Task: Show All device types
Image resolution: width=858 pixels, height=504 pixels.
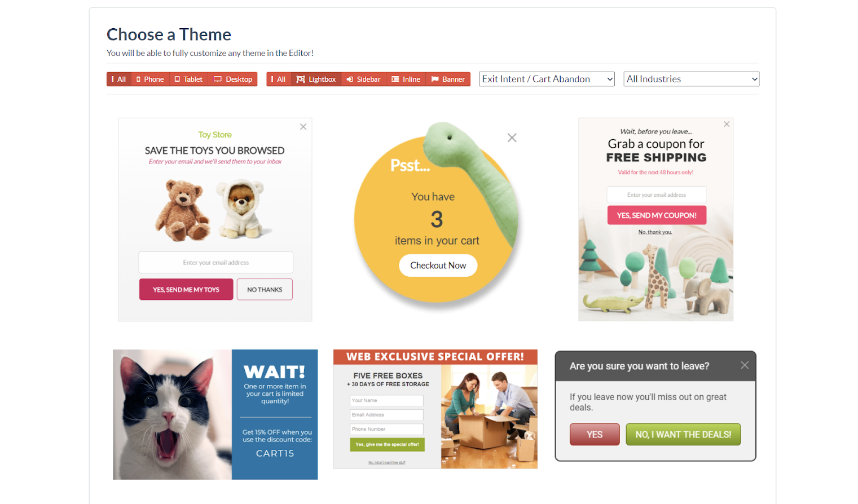Action: [119, 79]
